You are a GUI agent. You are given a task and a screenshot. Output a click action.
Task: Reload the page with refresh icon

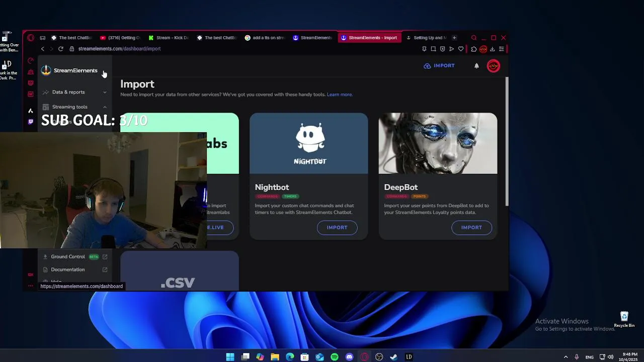pos(61,49)
